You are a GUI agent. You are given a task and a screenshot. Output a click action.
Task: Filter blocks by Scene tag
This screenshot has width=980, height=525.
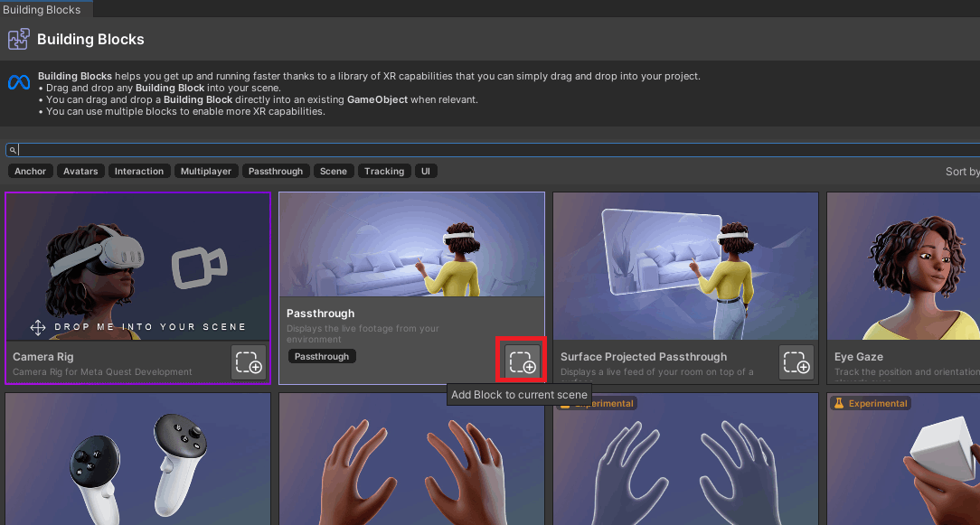pos(333,172)
